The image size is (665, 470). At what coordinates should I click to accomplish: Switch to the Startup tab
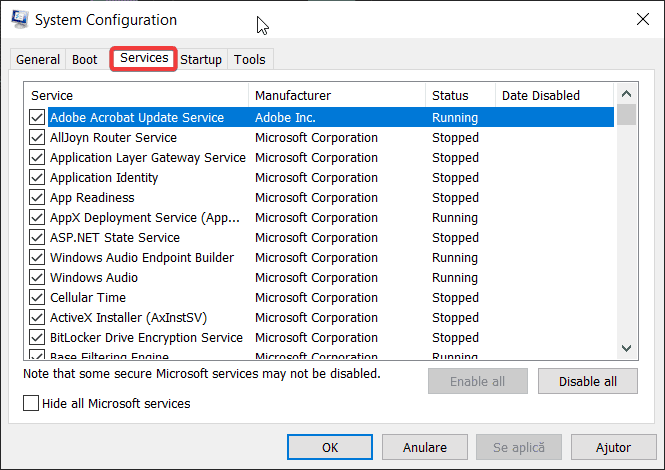(x=201, y=60)
